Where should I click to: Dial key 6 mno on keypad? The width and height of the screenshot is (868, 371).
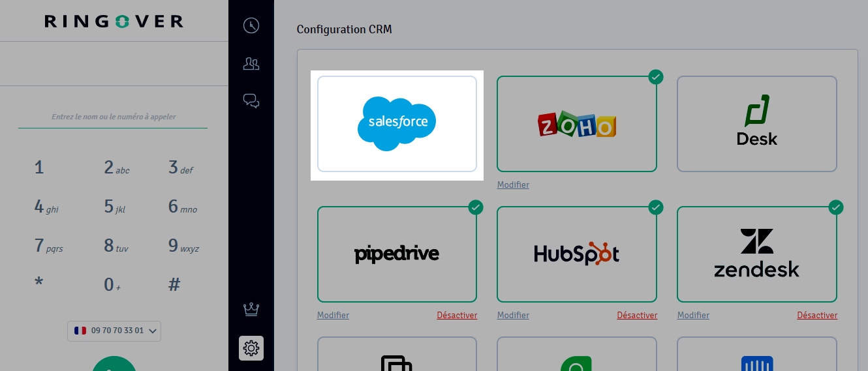183,207
